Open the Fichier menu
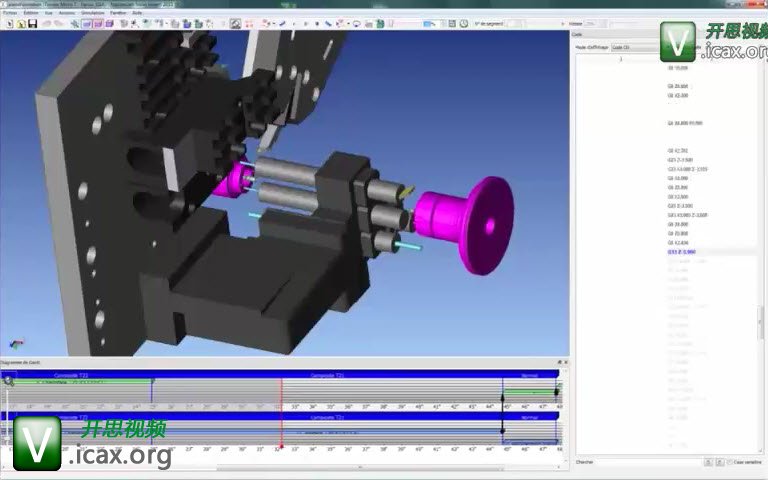The width and height of the screenshot is (768, 480). 10,13
